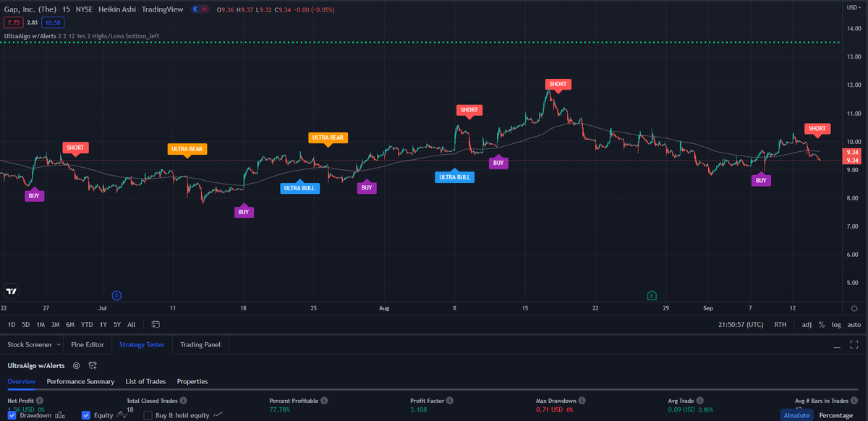The width and height of the screenshot is (868, 421).
Task: Click the 3.108 profit factor value
Action: coord(418,409)
